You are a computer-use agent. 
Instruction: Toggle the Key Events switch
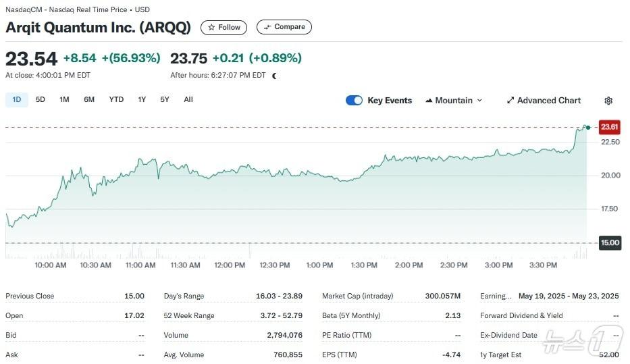[x=354, y=101]
